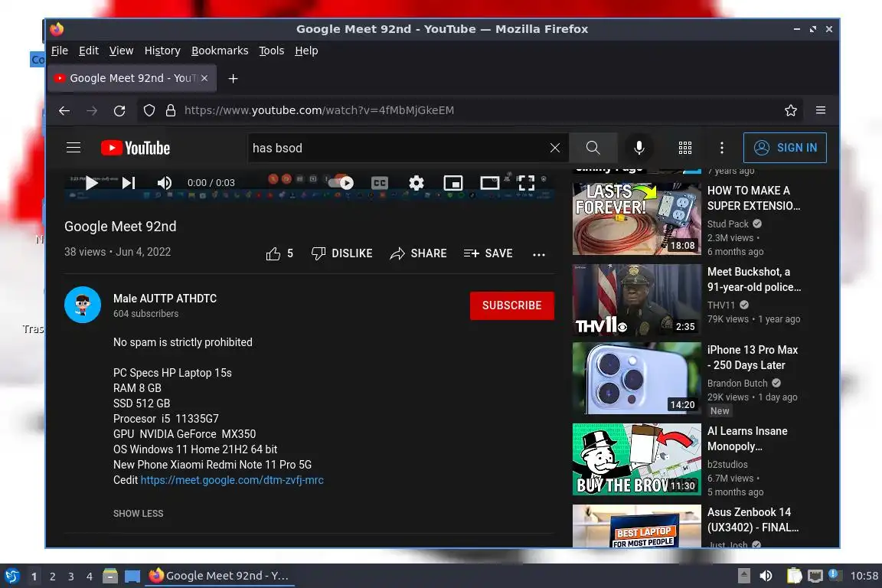This screenshot has height=588, width=882.
Task: Open Firefox tracking protection shield
Action: coord(149,110)
